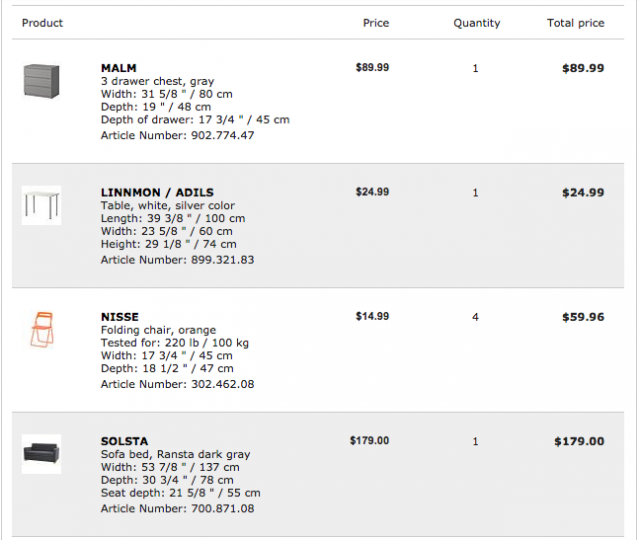The width and height of the screenshot is (640, 540).
Task: Click the MALM gray chest thumbnail
Action: coord(42,81)
